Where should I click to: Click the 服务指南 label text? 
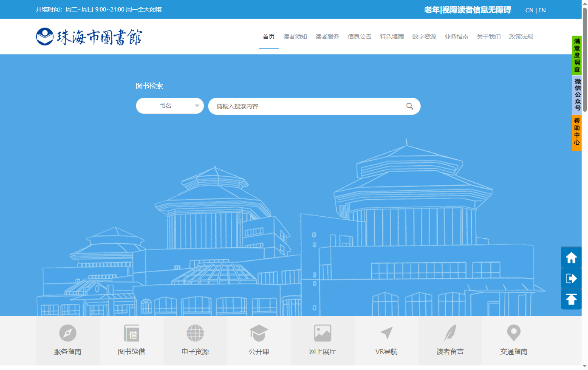coord(68,352)
